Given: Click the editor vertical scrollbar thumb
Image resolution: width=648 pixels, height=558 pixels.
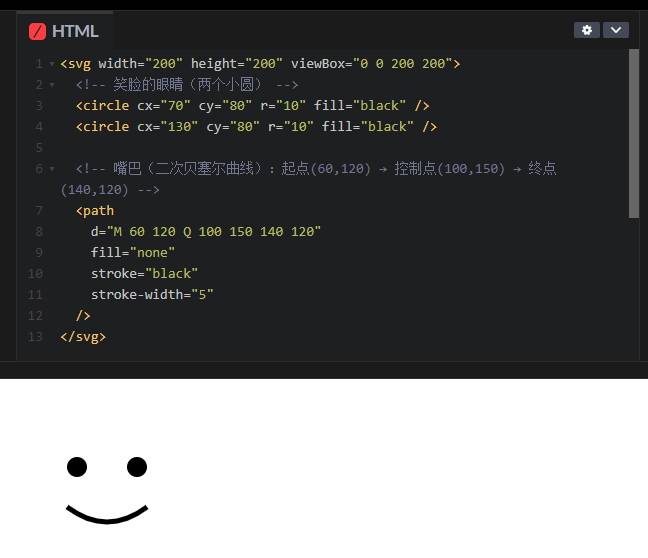Looking at the screenshot, I should coord(634,134).
